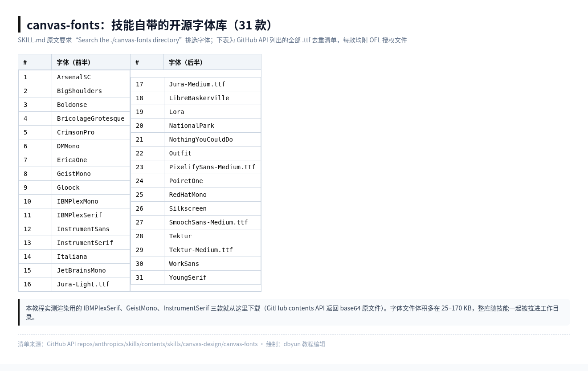The image size is (588, 371).
Task: Click the CrimsonPro font name
Action: click(91, 132)
